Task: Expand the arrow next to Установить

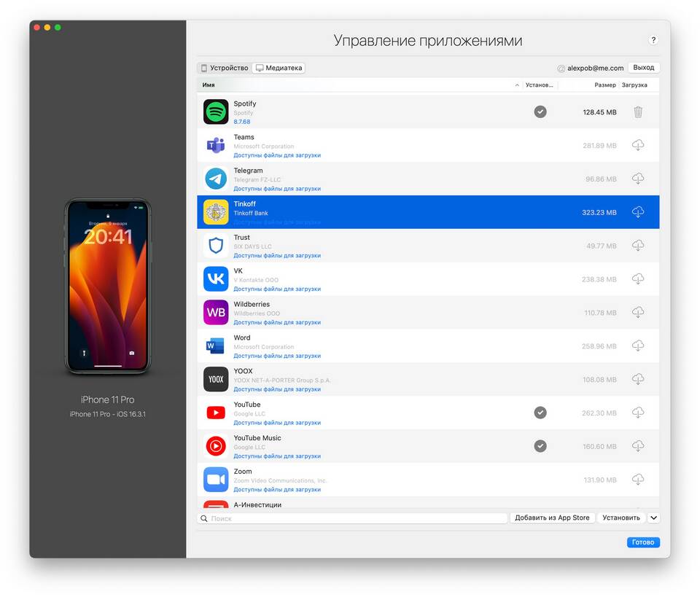Action: point(653,518)
